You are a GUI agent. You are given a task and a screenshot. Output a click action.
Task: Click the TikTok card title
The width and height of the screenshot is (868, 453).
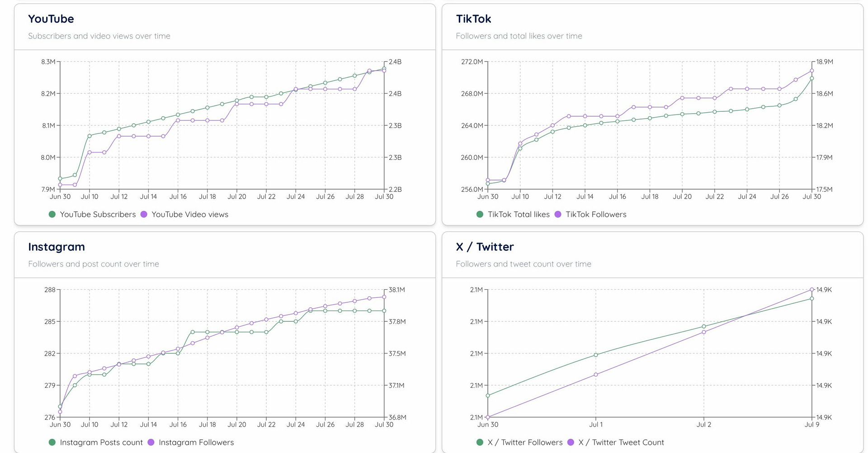[473, 19]
